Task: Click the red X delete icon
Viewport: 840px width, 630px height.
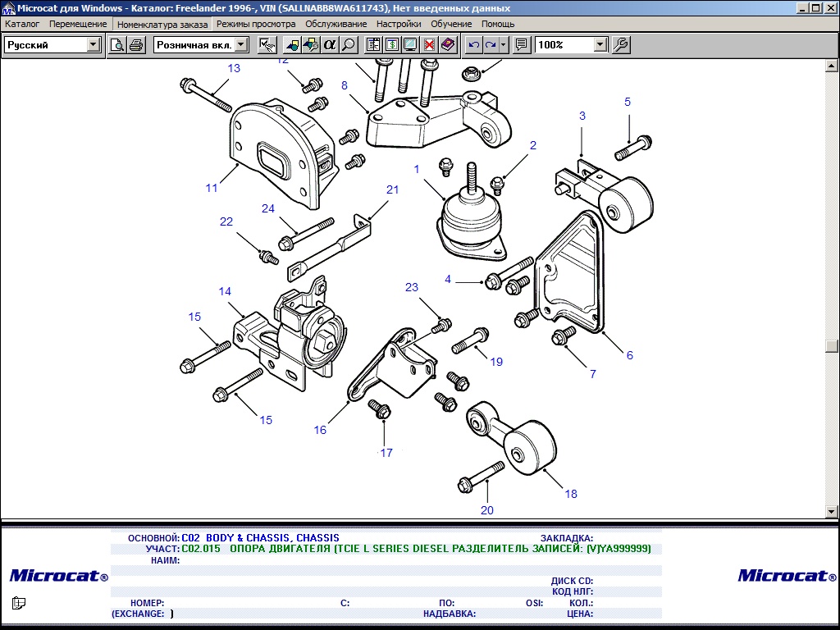Action: click(x=429, y=44)
